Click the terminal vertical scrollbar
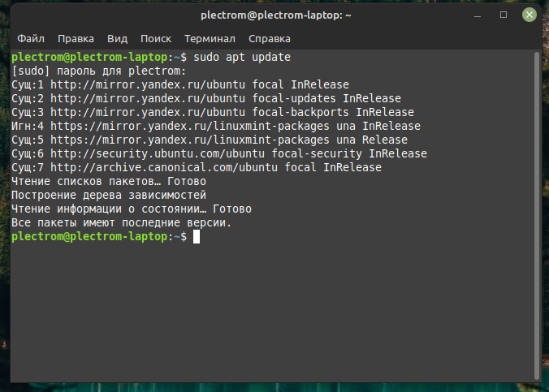The image size is (549, 392). point(537,215)
